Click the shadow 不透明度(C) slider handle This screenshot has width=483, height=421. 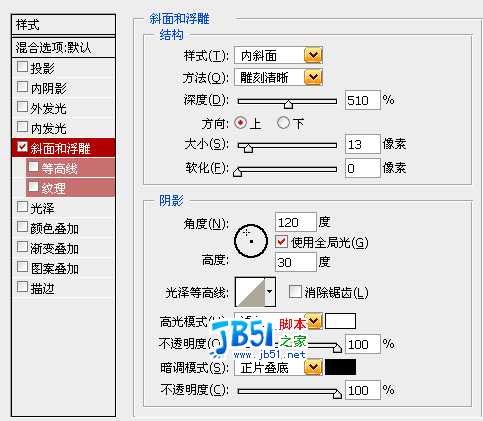(x=337, y=394)
